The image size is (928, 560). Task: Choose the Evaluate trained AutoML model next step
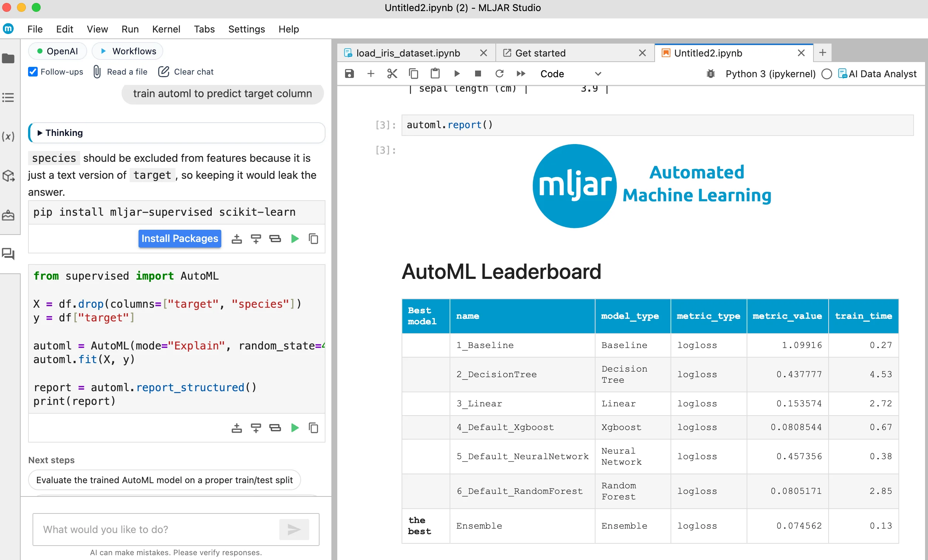164,480
